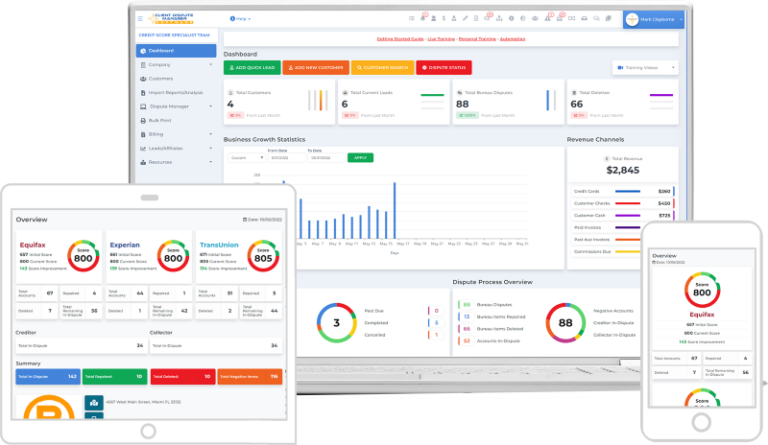
Task: Expand the Company sidebar menu
Action: [176, 64]
